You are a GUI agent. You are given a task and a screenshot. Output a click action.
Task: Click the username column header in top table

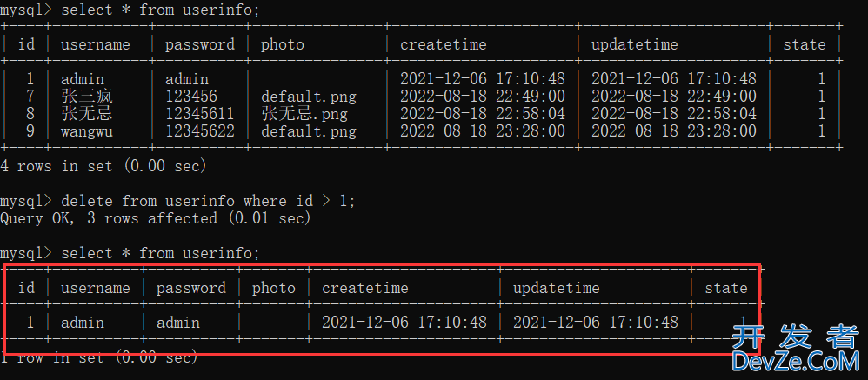pyautogui.click(x=95, y=44)
